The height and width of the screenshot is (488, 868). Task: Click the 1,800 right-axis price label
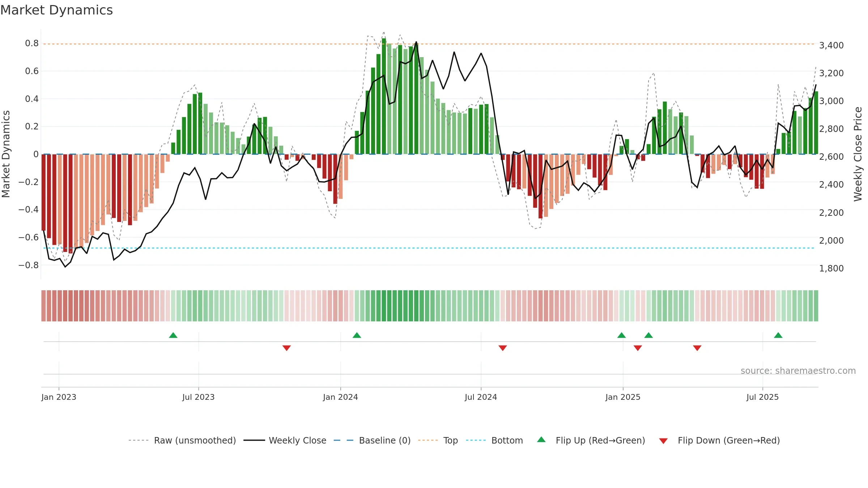[831, 268]
